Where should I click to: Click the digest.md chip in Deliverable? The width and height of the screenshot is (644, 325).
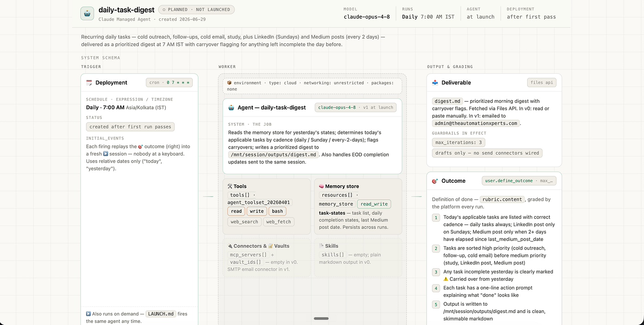(x=447, y=101)
